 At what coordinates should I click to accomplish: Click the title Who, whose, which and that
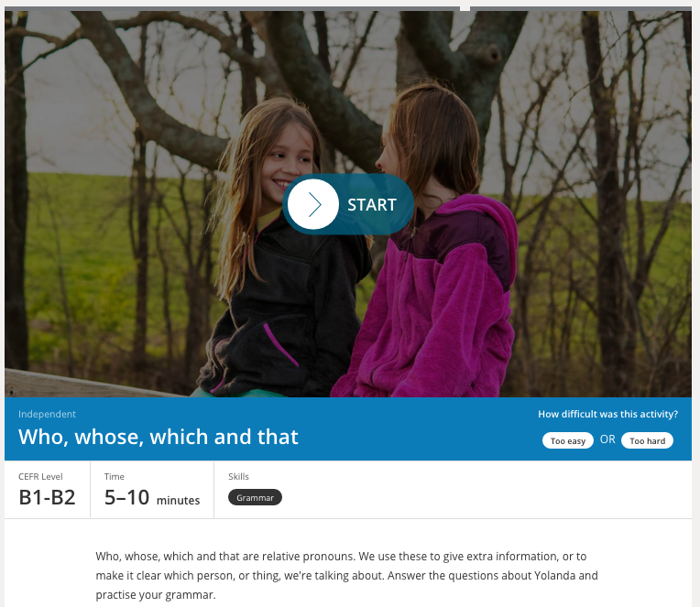click(158, 437)
